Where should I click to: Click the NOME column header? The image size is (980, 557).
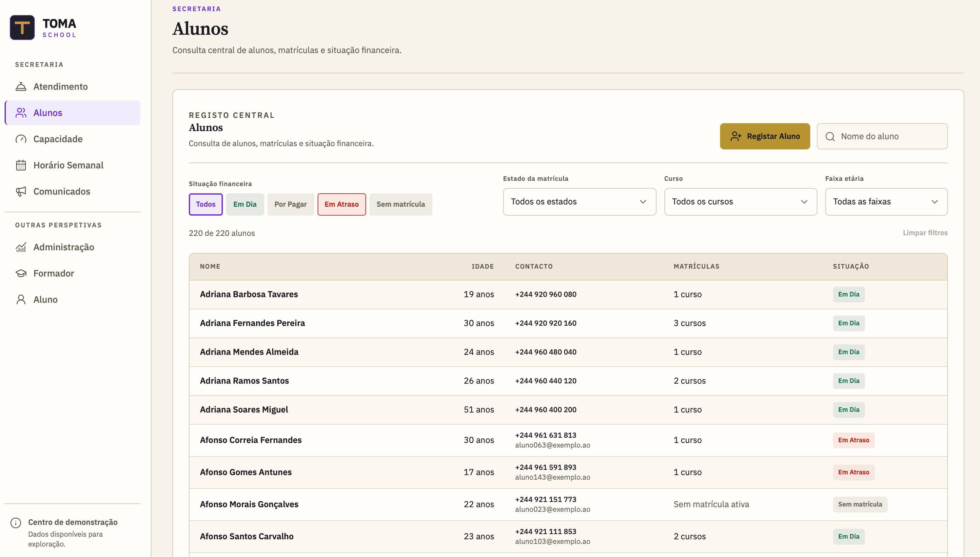210,267
